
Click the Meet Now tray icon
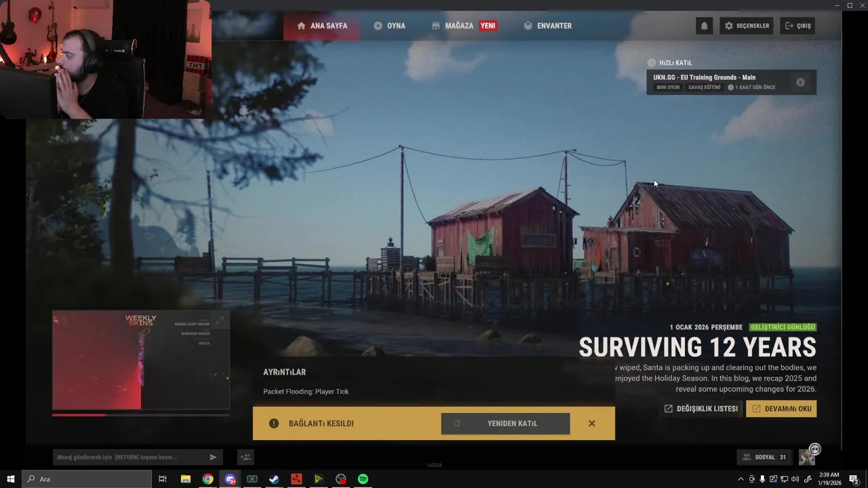point(751,479)
